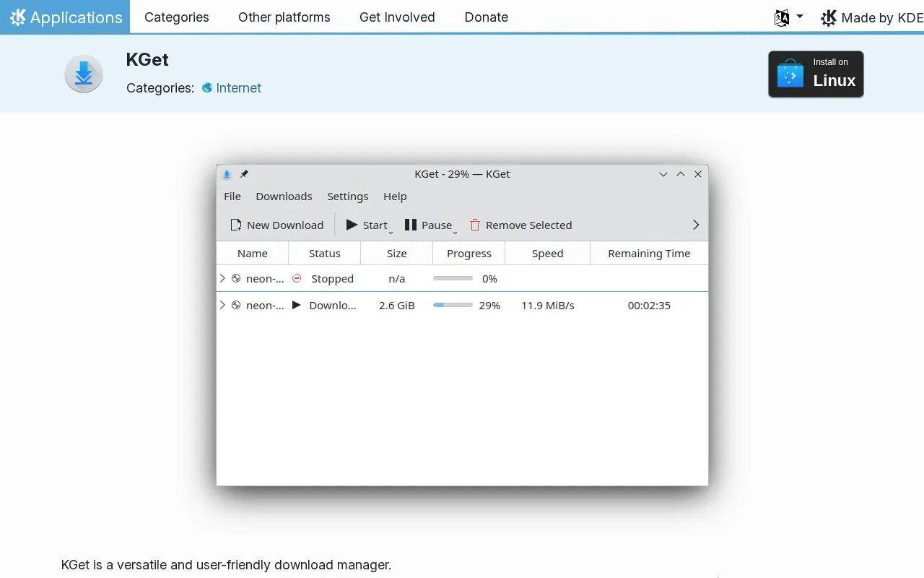Open the KDE Applications home logo
924x578 pixels.
point(65,17)
